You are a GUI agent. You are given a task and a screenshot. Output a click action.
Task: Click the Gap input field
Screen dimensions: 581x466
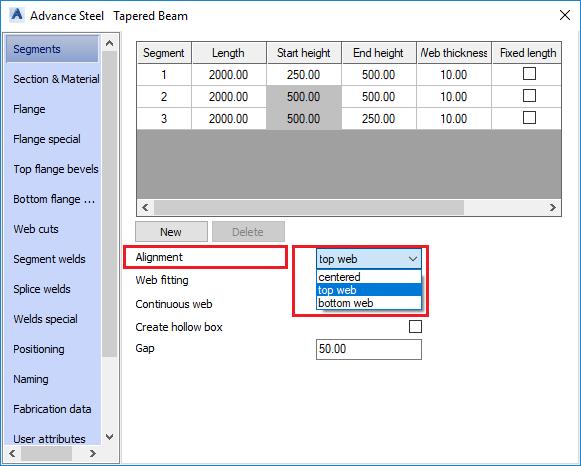(x=369, y=349)
